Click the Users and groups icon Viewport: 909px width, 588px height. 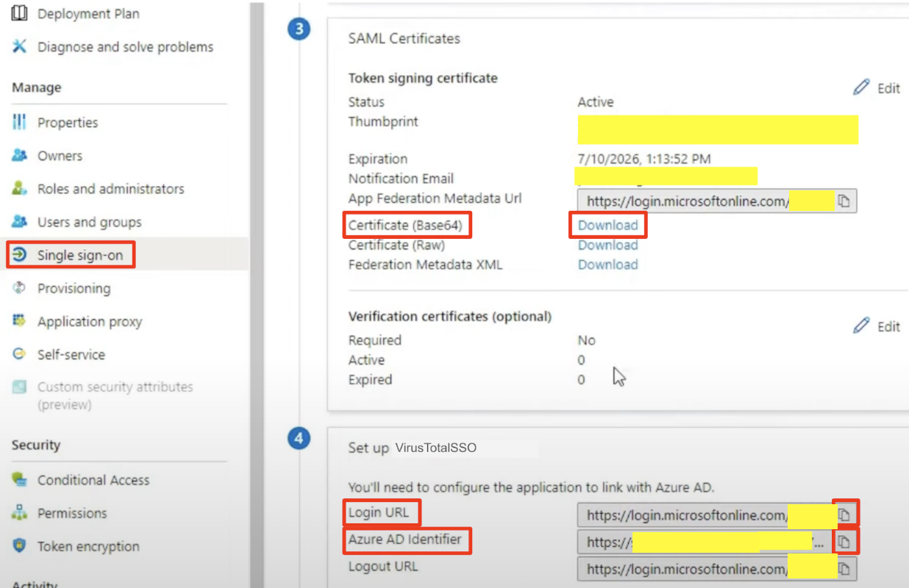(x=20, y=222)
